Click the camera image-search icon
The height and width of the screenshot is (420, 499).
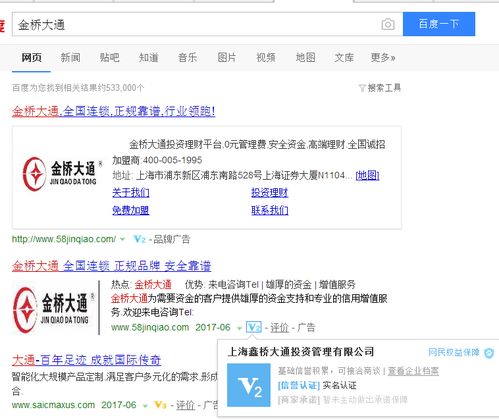click(388, 24)
